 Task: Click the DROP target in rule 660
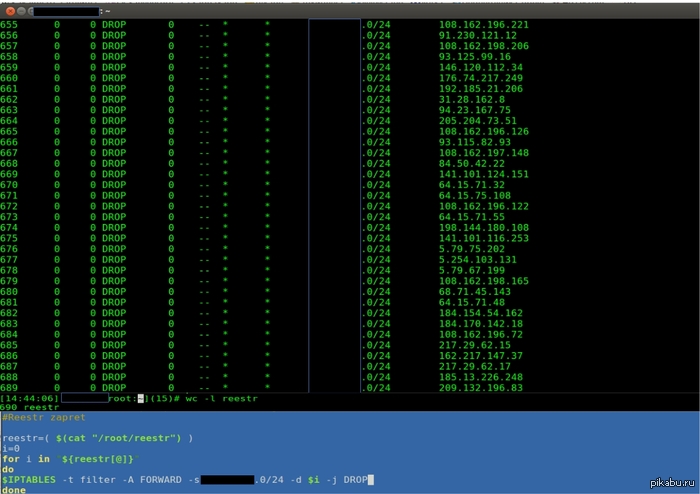pyautogui.click(x=114, y=78)
